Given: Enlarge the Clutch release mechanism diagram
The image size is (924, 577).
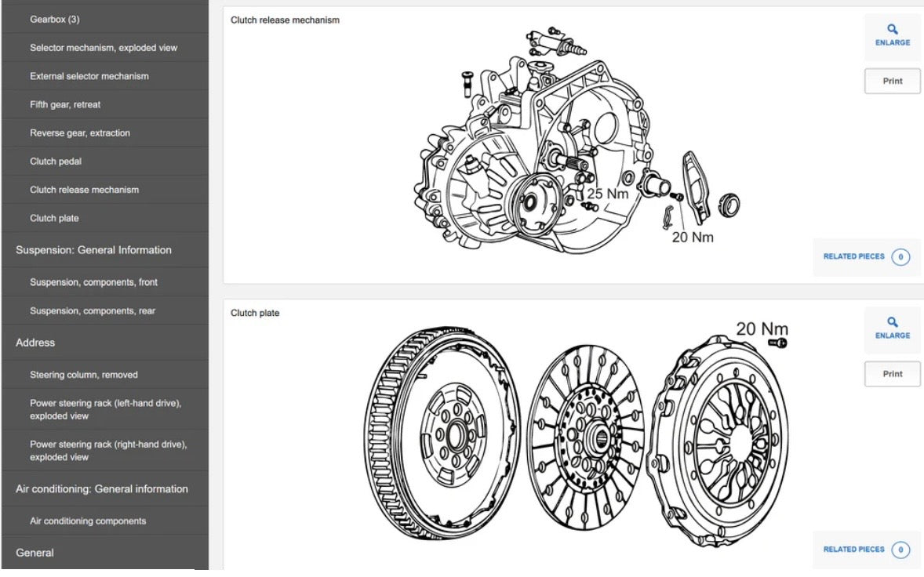Looking at the screenshot, I should (x=892, y=35).
